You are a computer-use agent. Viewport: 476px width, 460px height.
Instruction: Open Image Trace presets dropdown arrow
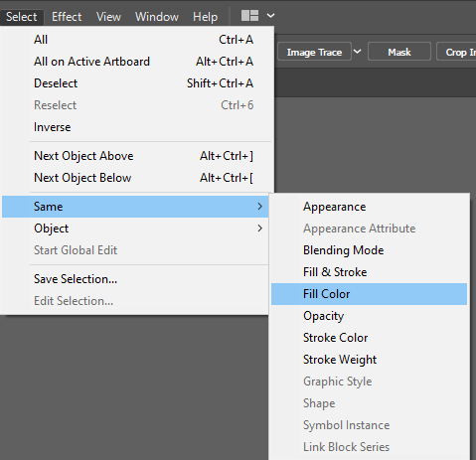[358, 52]
